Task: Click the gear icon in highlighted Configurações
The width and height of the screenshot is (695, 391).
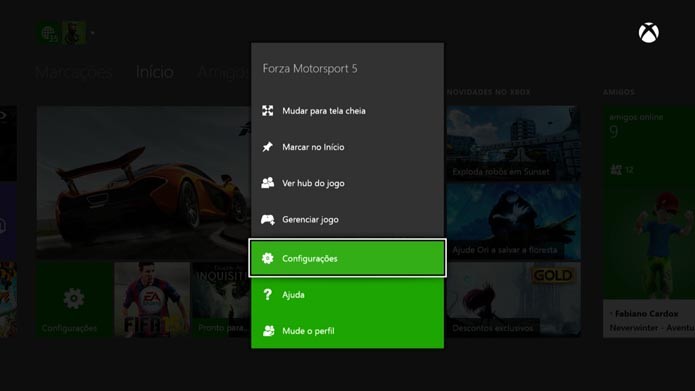Action: [x=267, y=258]
